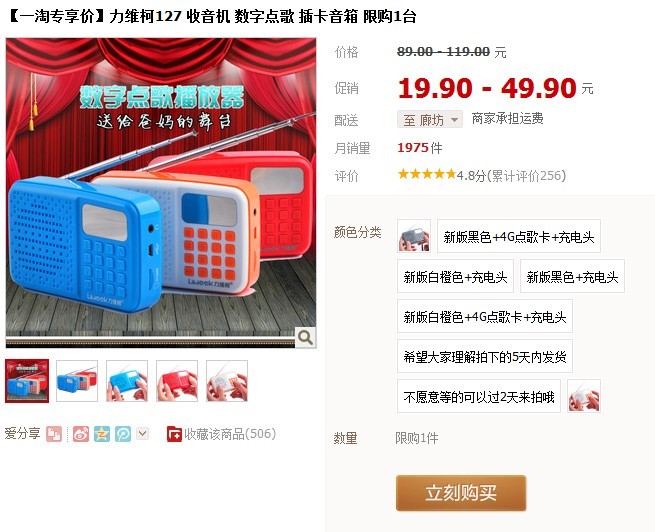This screenshot has width=655, height=532.
Task: Select 希望大家理解拍下的5天内发货 option
Action: coord(485,356)
